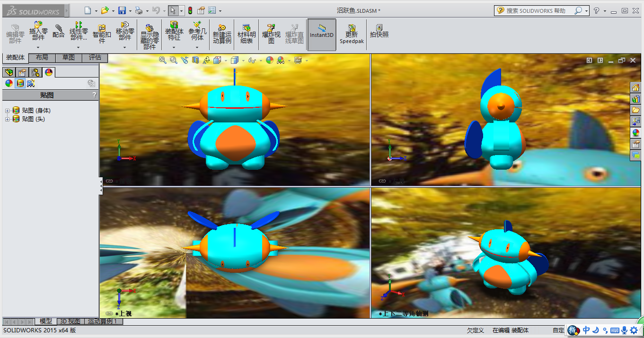Viewport: 644px width, 338px height.
Task: Click 更新 Speedpak button
Action: pos(352,34)
